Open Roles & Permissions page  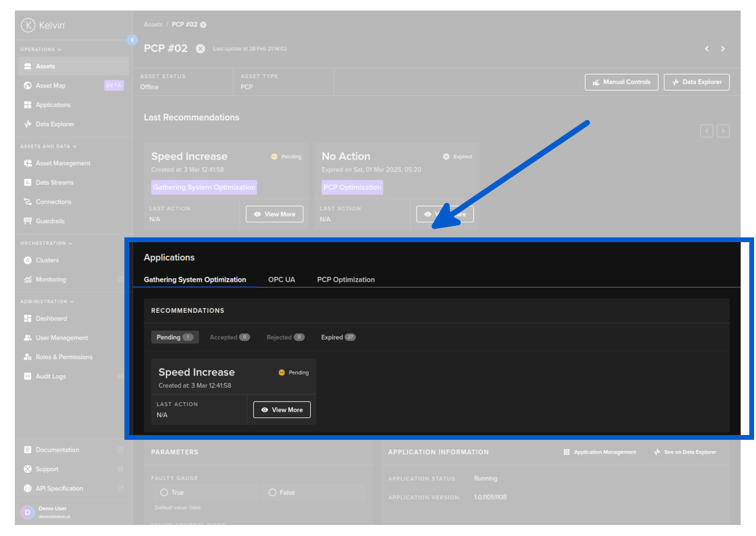click(64, 357)
